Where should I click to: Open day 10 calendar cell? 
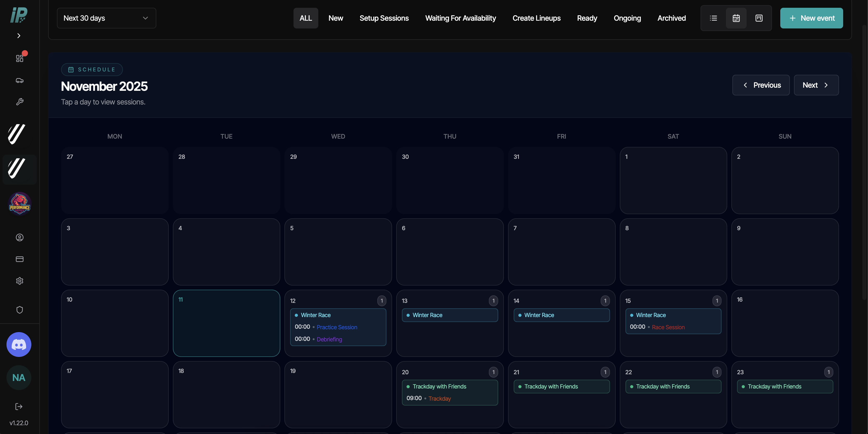point(115,323)
